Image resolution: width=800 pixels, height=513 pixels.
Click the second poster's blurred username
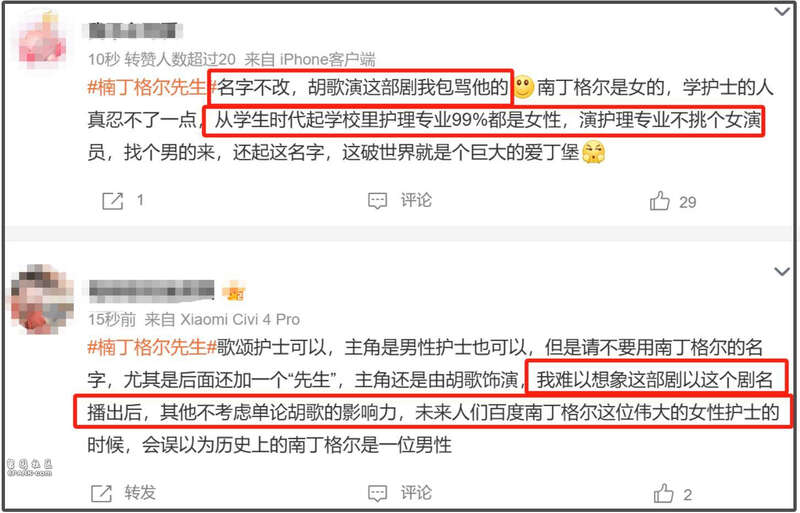pos(152,291)
